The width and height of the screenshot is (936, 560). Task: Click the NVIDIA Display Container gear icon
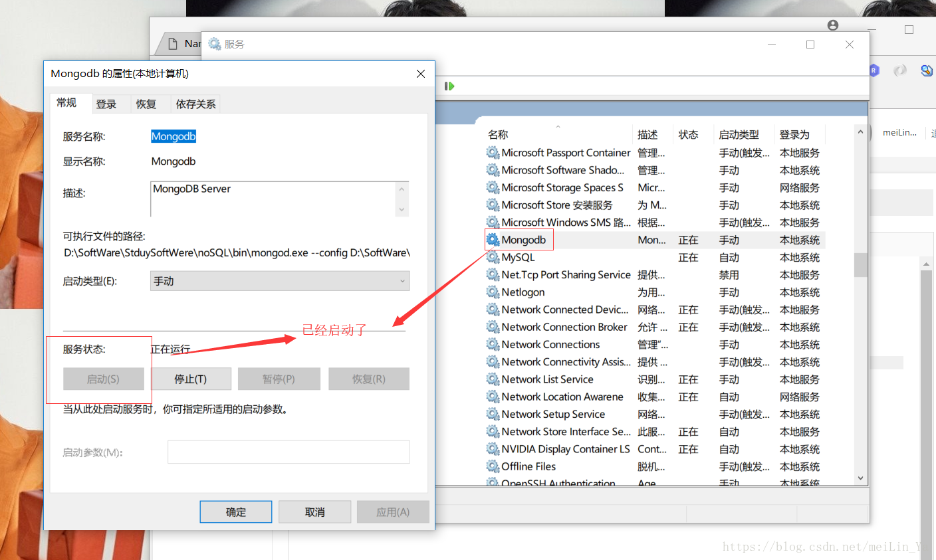click(493, 449)
